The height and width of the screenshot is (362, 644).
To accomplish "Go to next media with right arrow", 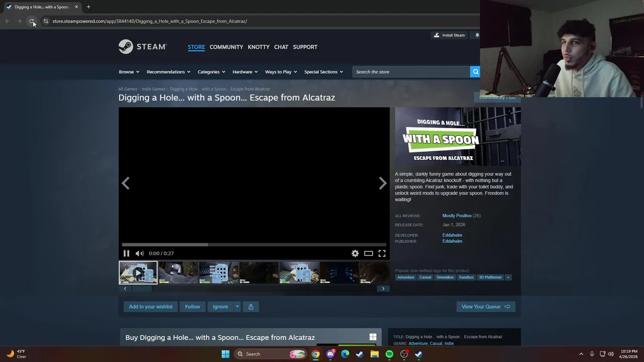I will coord(382,184).
